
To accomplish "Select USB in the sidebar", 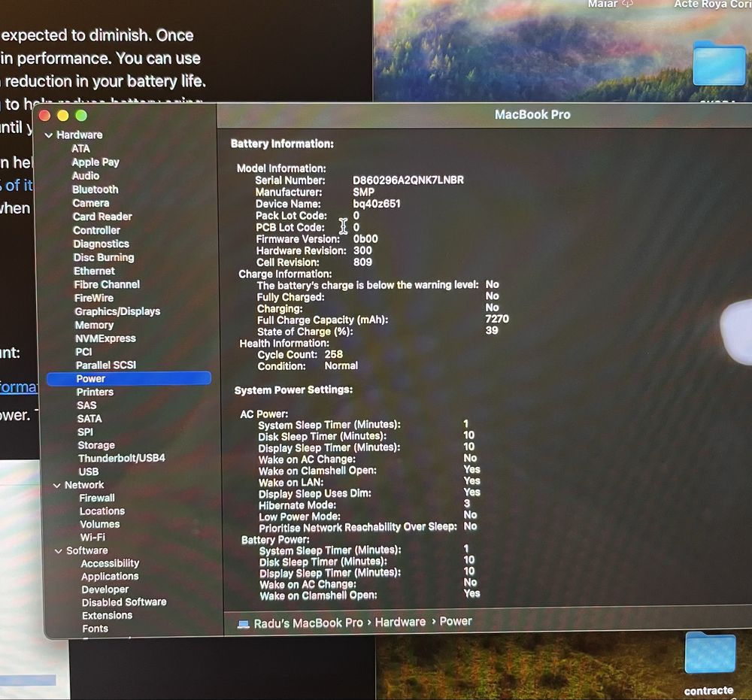I will (89, 471).
